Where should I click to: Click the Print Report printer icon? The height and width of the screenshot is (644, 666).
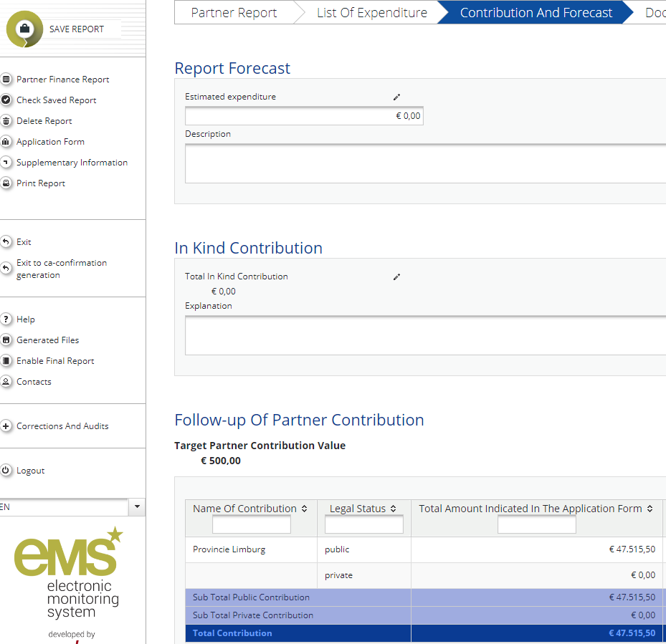pos(6,183)
